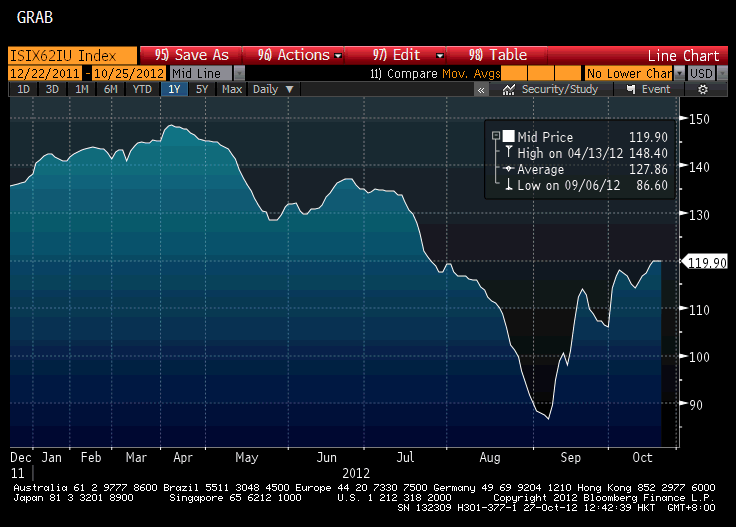Select the 1Y time range

point(175,89)
